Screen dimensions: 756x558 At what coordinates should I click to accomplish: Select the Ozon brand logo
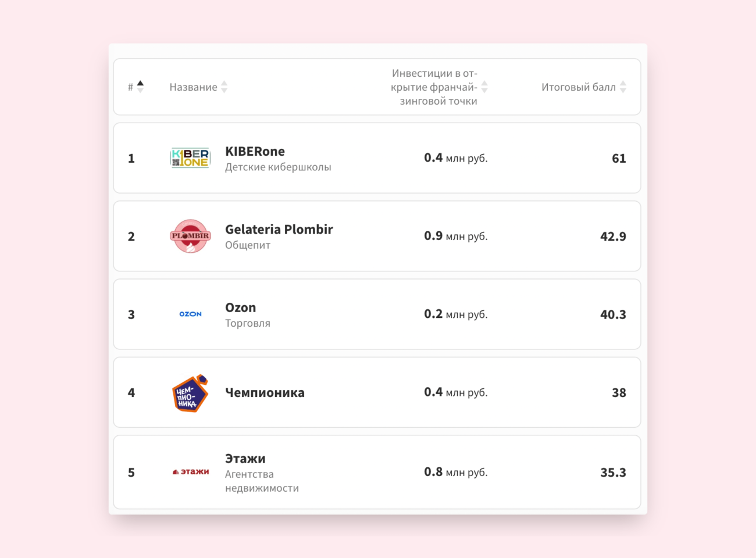point(190,314)
